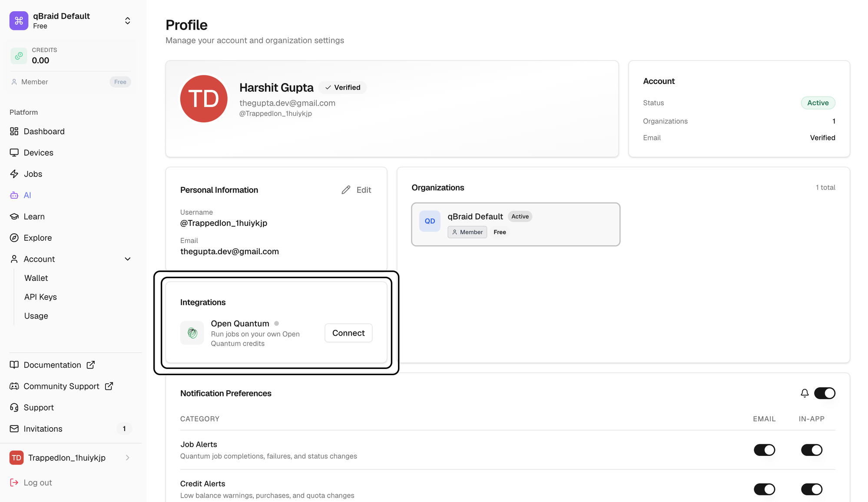
Task: Click the Invitations count badge
Action: coord(124,429)
